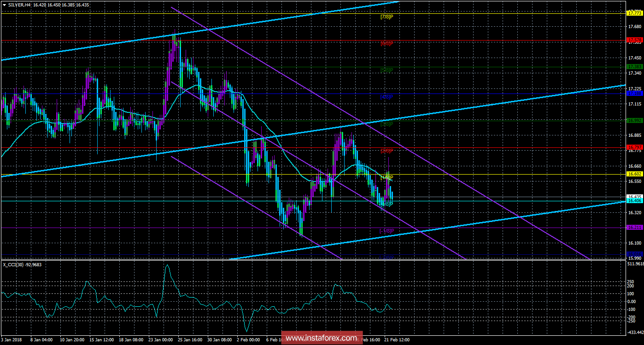This screenshot has height=345, width=644.
Task: Click the red 17.578 price tag
Action: click(x=634, y=40)
